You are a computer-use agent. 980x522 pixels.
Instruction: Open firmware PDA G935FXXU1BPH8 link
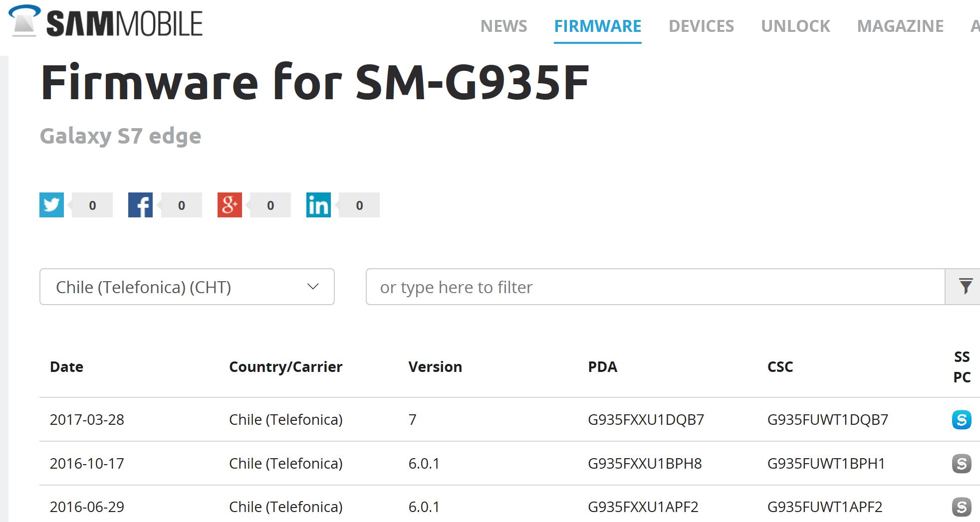[645, 464]
